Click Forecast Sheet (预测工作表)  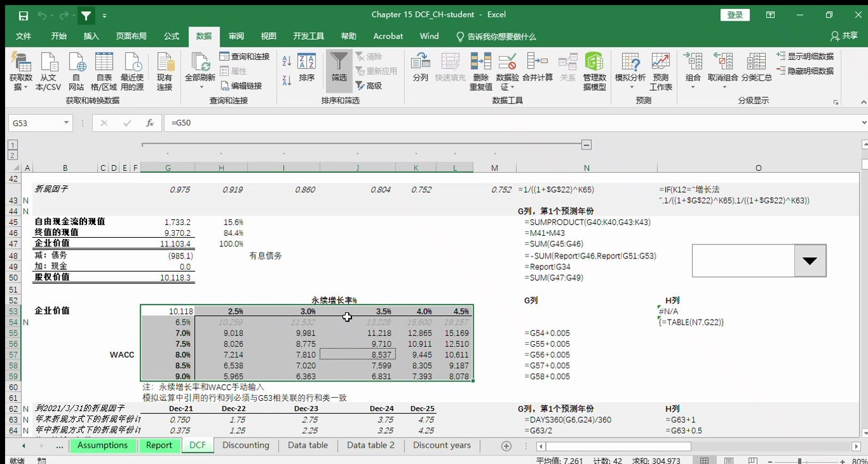tap(660, 72)
